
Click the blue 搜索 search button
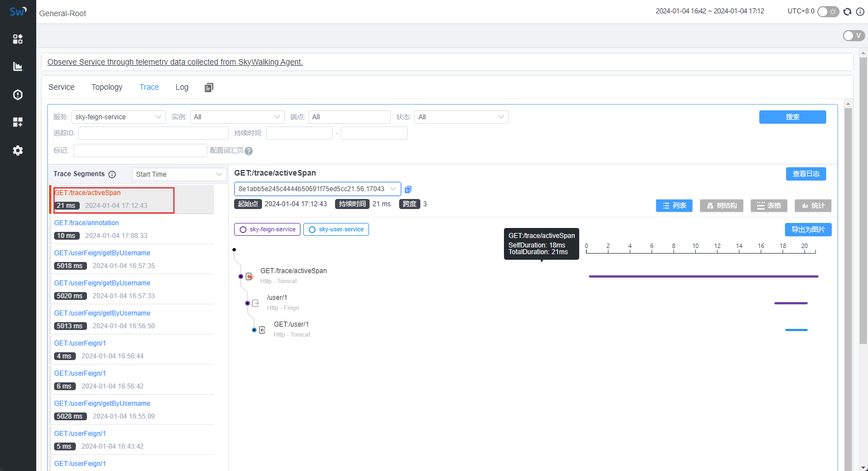[x=792, y=117]
